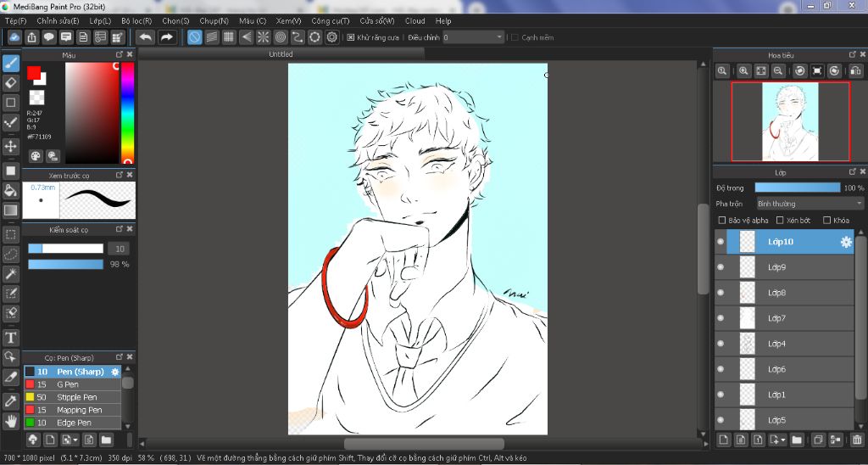Select the Stipple Pen brush
Image resolution: width=868 pixels, height=465 pixels.
click(x=72, y=397)
